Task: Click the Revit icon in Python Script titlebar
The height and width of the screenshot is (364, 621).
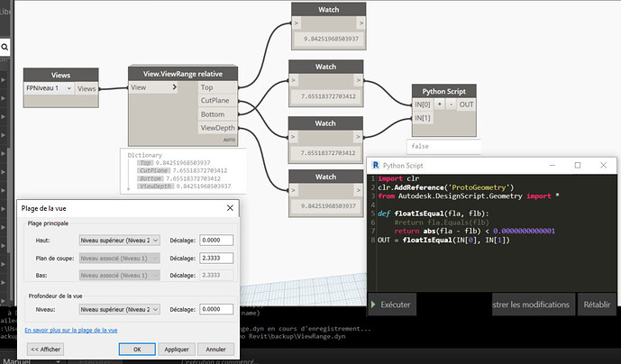Action: click(x=376, y=166)
